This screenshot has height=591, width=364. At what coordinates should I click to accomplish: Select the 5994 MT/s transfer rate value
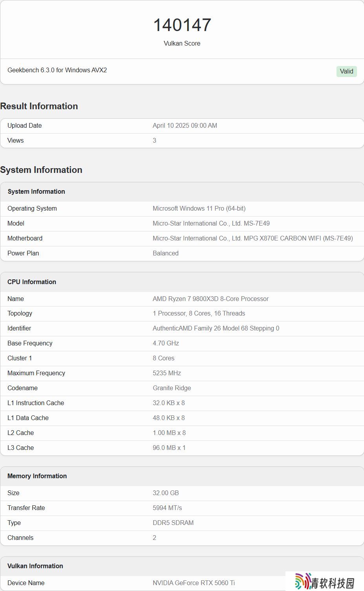pyautogui.click(x=167, y=508)
